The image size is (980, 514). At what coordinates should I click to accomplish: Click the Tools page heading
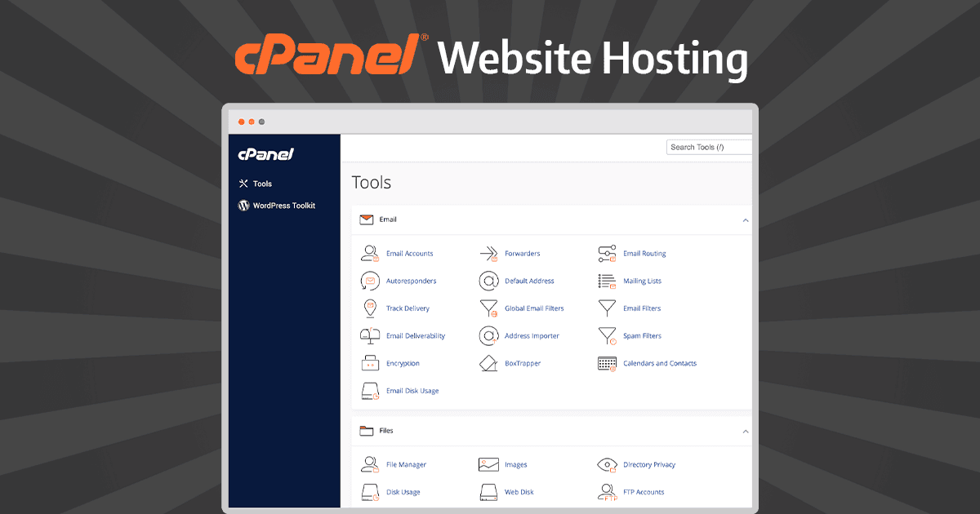pos(372,183)
